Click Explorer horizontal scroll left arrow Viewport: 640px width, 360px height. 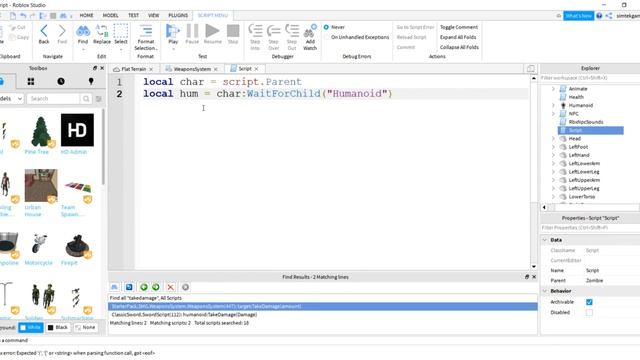tap(544, 207)
